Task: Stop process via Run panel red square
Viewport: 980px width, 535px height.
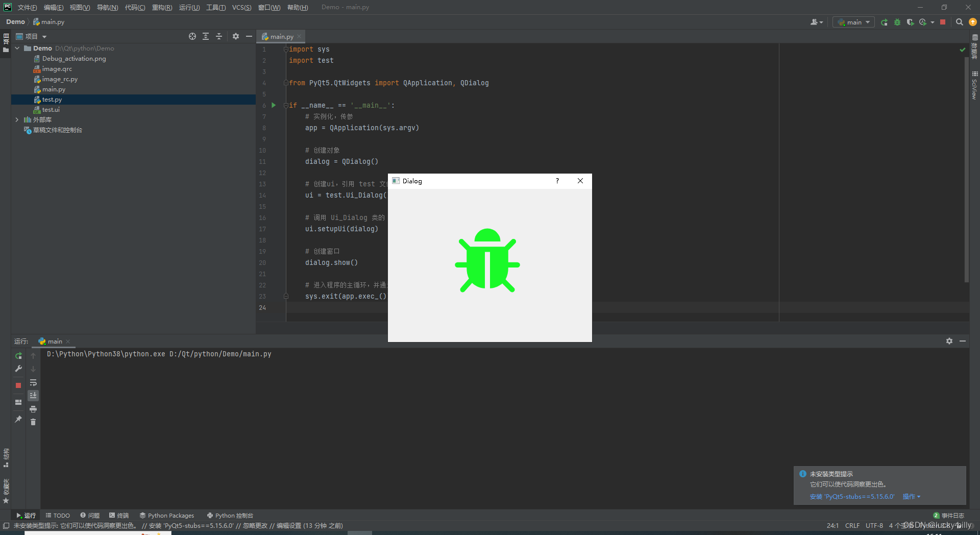Action: 18,385
